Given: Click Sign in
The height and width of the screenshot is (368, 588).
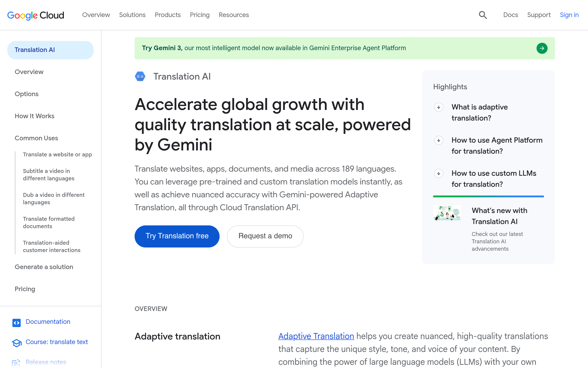Looking at the screenshot, I should tap(569, 15).
